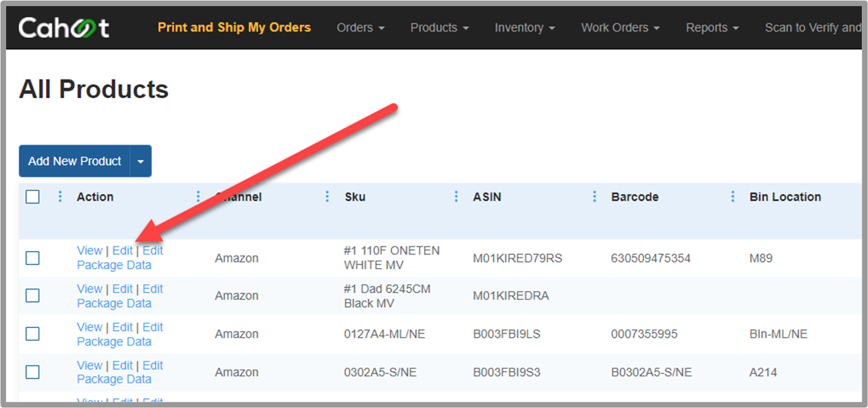Select bin location M89
This screenshot has height=408, width=868.
pos(761,258)
